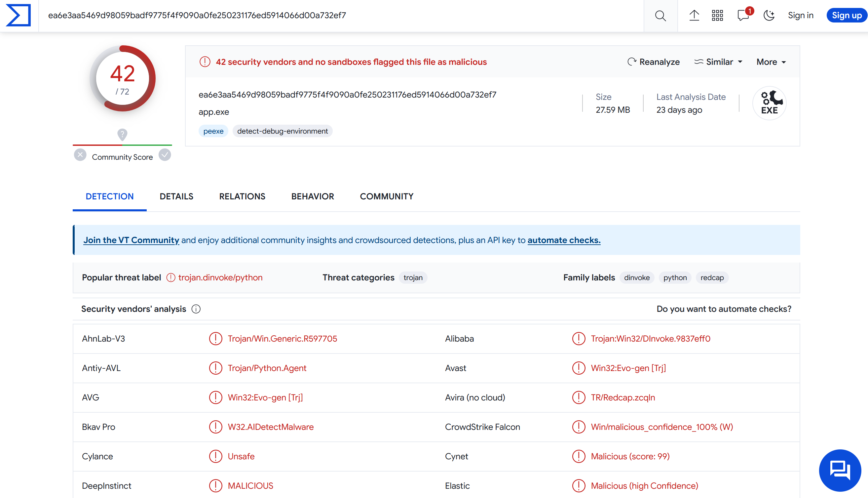This screenshot has width=868, height=498.
Task: Click the 42/72 detection score gauge
Action: [122, 78]
